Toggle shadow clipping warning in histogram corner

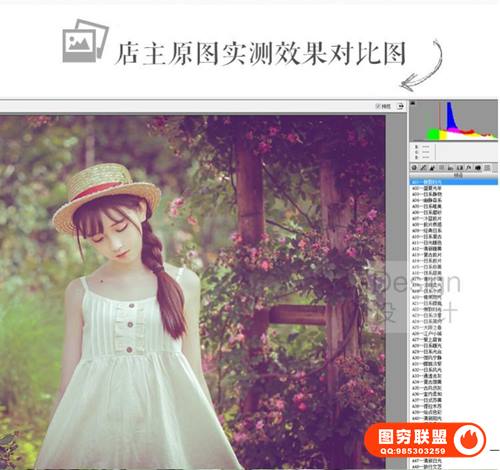pyautogui.click(x=413, y=103)
